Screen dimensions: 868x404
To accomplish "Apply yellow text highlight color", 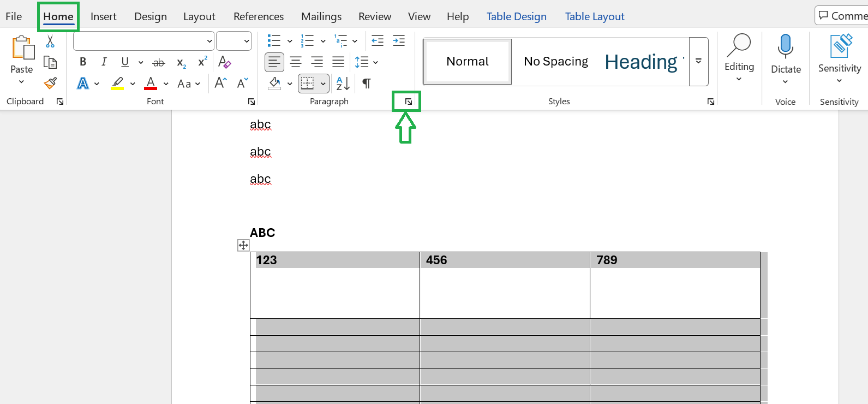I will coord(117,84).
